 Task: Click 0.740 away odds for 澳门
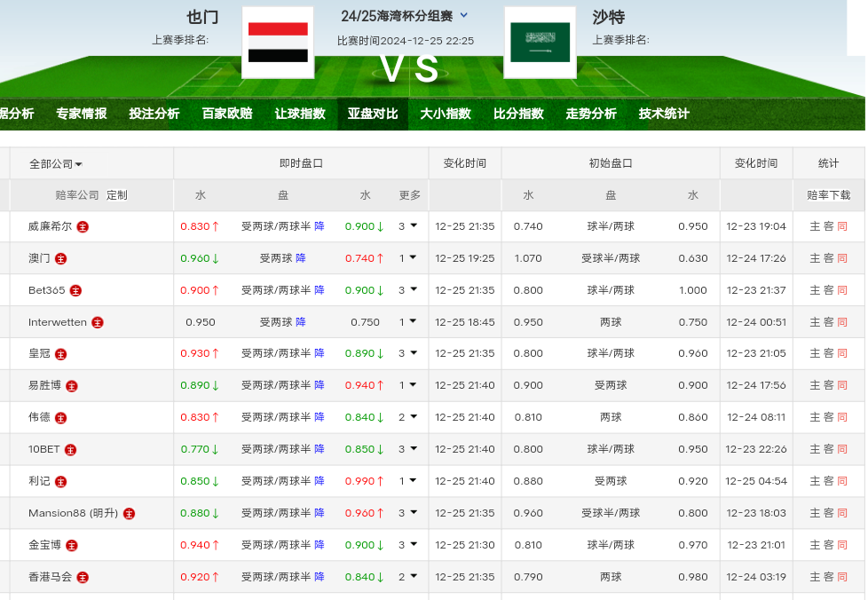coord(359,258)
